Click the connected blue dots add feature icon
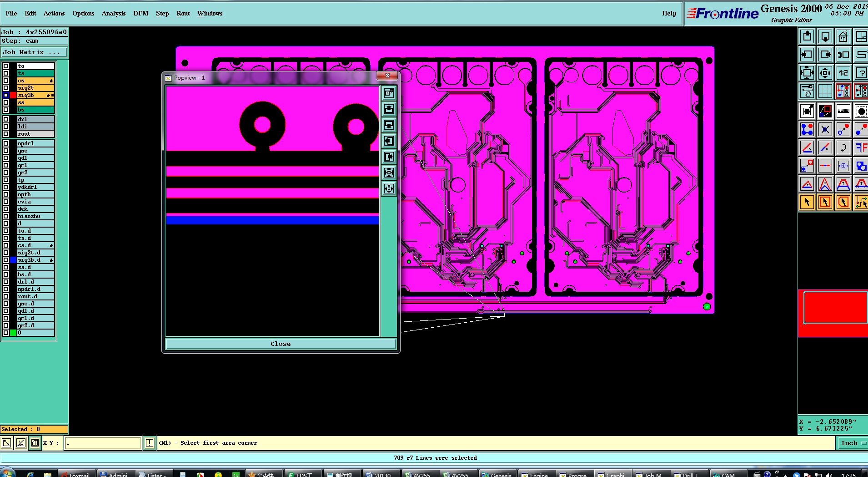The width and height of the screenshot is (868, 477). click(x=807, y=130)
